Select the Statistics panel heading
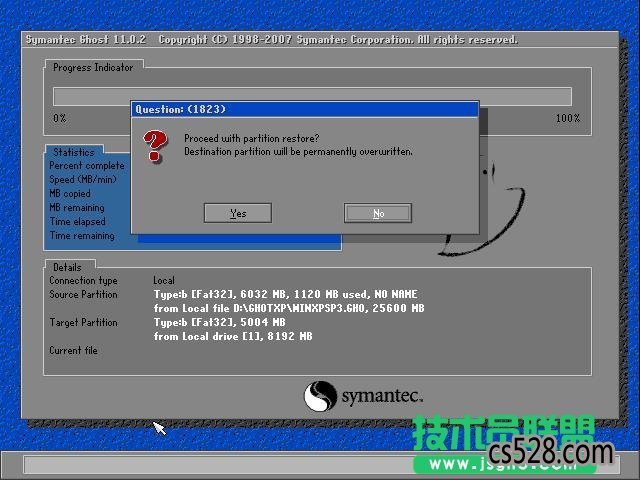 pos(74,152)
